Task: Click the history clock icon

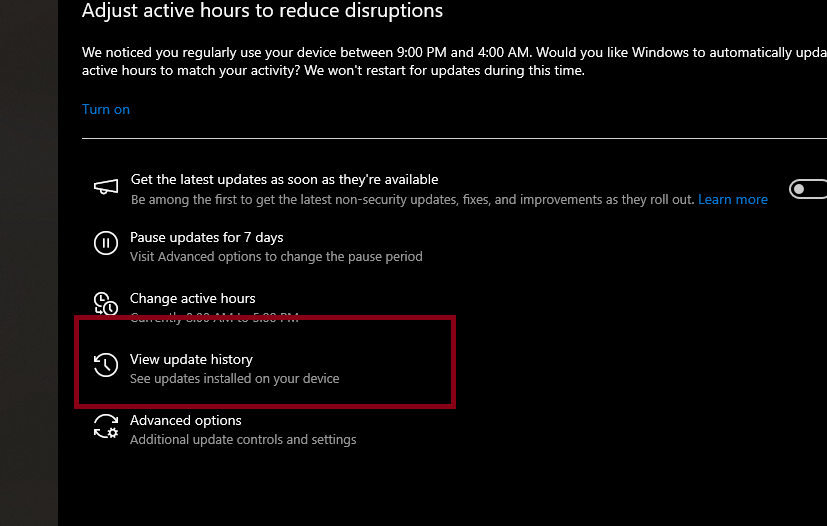Action: pyautogui.click(x=105, y=366)
